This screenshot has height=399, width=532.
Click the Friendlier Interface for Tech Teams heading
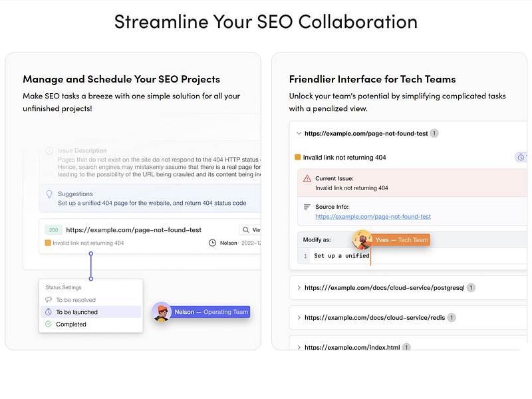click(x=372, y=79)
